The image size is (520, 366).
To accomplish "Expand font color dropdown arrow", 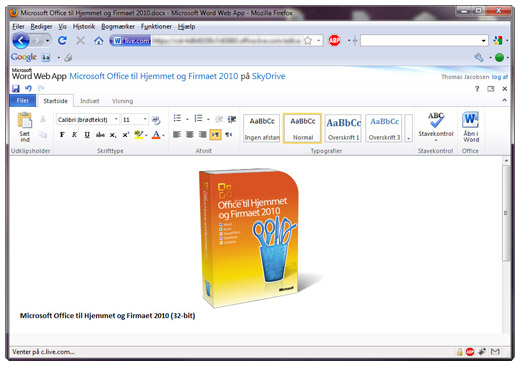I will (163, 135).
